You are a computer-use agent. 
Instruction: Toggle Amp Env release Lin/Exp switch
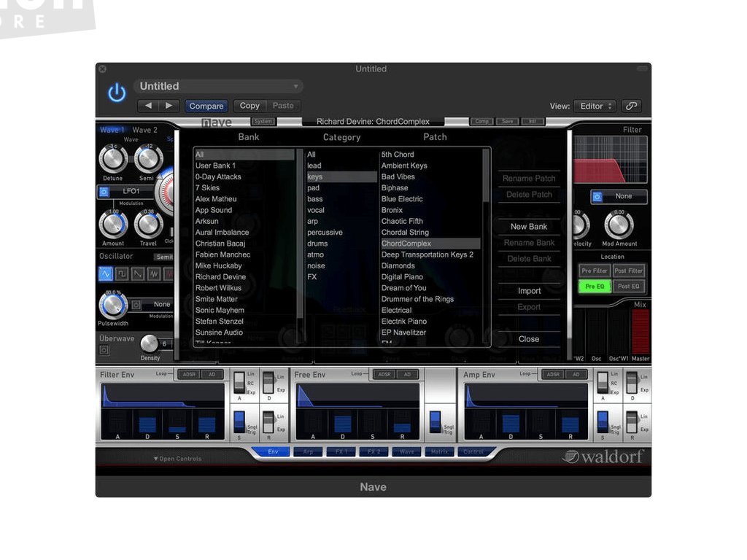tap(632, 422)
